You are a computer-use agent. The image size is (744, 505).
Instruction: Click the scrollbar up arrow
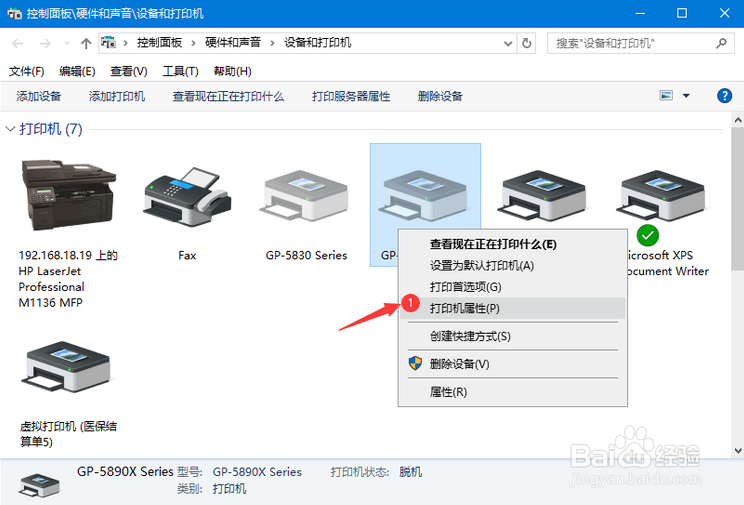[x=738, y=120]
